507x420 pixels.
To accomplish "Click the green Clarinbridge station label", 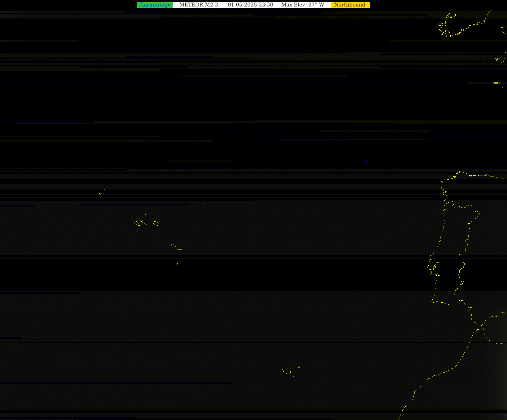I will 154,5.
